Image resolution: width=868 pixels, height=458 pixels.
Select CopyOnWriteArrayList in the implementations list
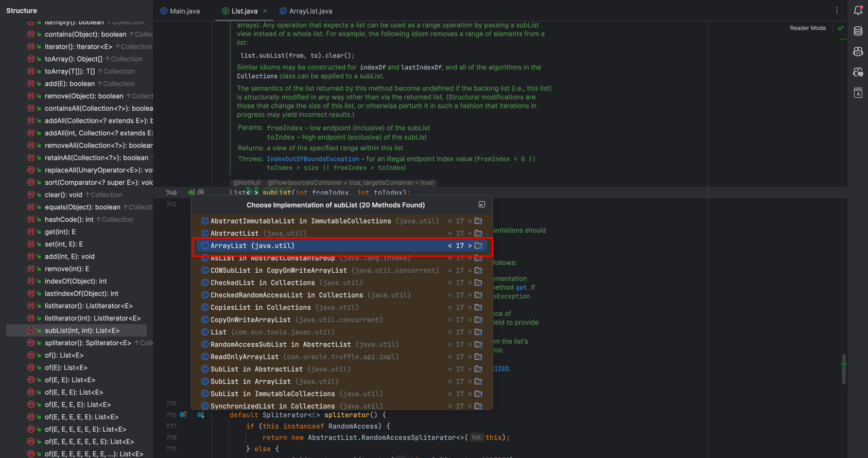(x=250, y=320)
